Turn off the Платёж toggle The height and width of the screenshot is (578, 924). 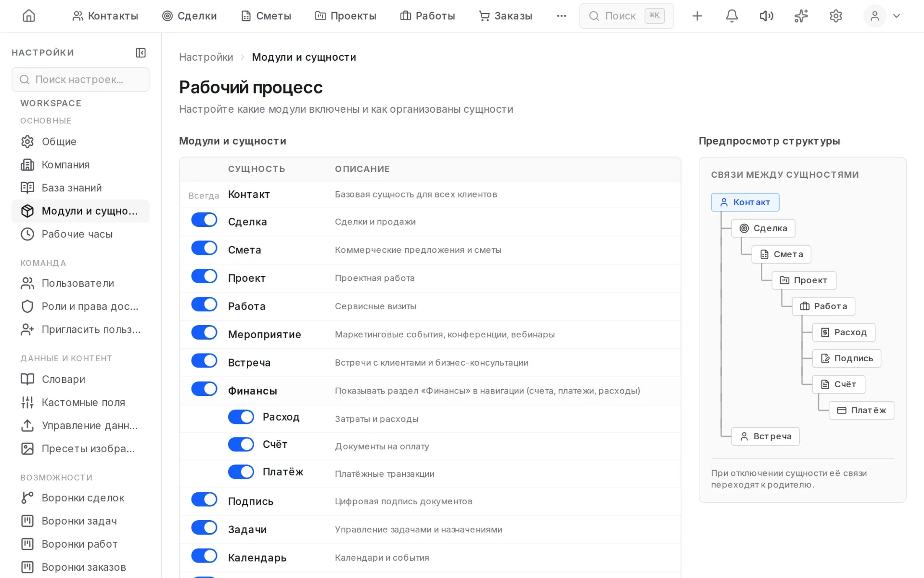241,472
